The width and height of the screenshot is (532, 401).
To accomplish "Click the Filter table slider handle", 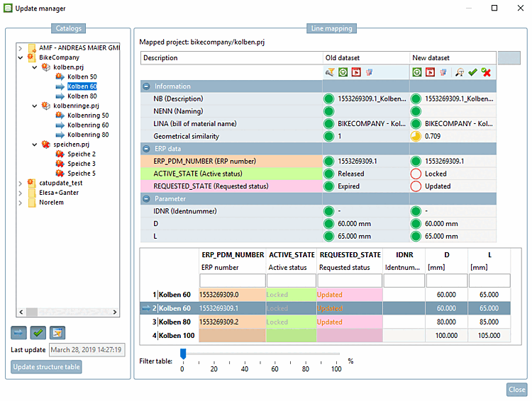I will point(182,354).
